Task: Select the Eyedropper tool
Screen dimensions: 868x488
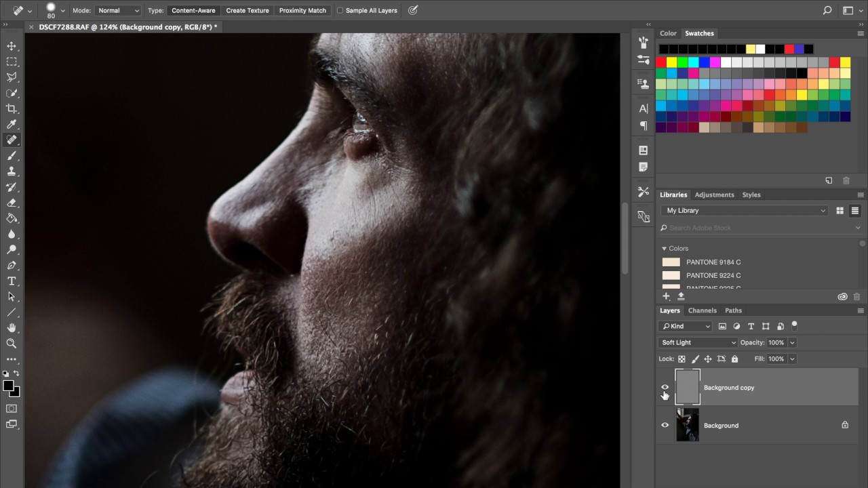Action: click(12, 124)
